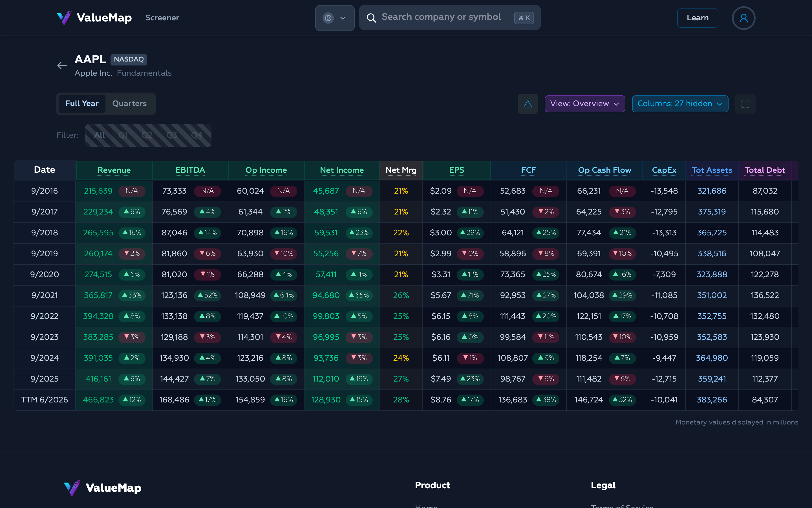Click Total Debt value 136,522
The width and height of the screenshot is (812, 508).
[765, 295]
